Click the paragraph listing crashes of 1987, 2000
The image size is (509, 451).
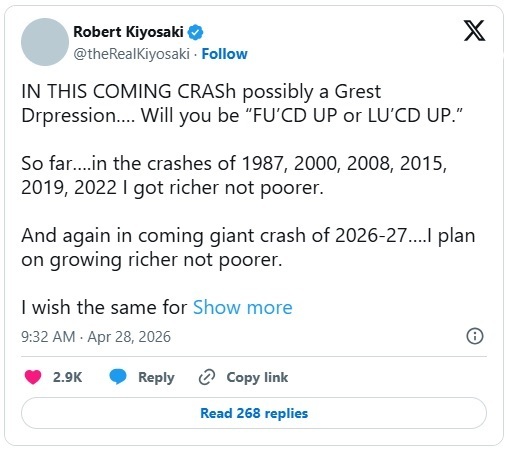pos(234,175)
